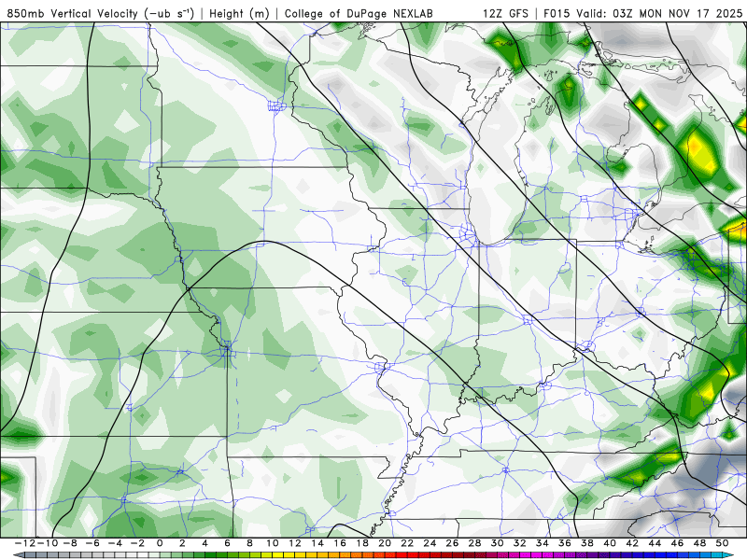Click the '18' color scale label
This screenshot has height=560, width=747.
pos(362,543)
